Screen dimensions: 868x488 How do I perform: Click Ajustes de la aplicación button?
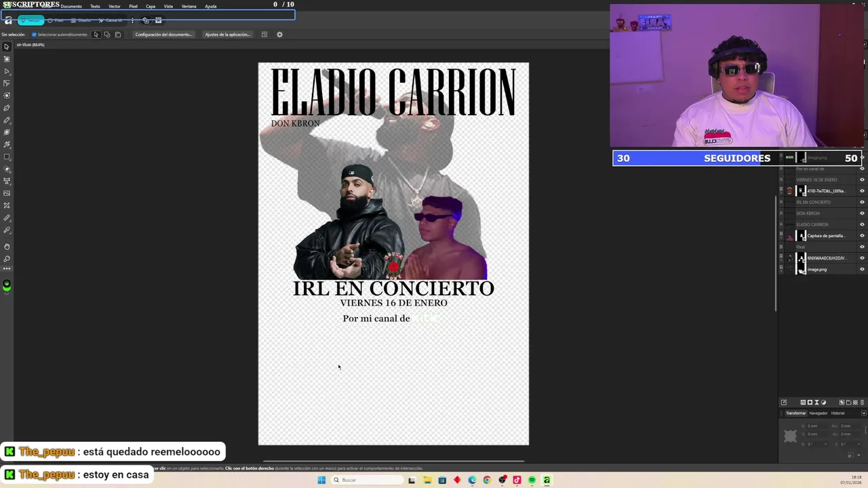[x=227, y=35]
